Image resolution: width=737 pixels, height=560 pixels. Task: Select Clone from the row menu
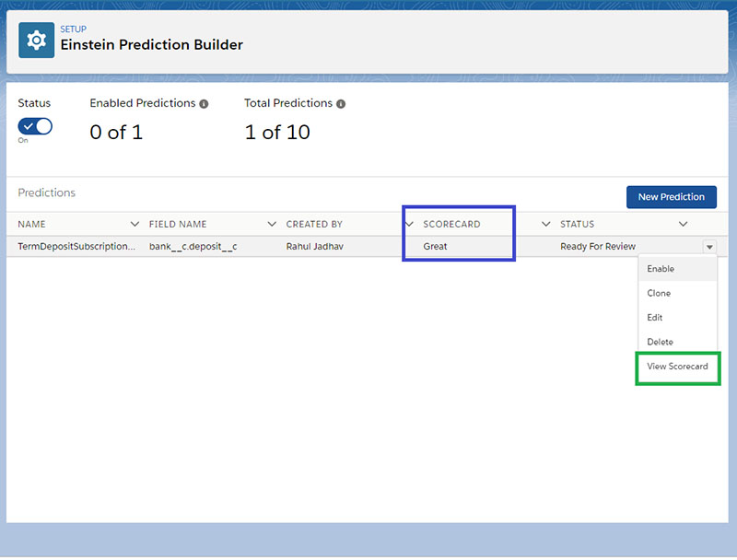677,293
